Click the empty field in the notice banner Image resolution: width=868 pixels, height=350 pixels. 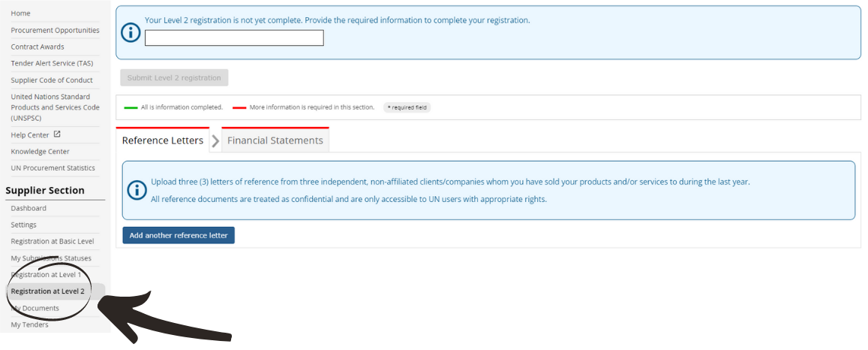click(x=234, y=38)
